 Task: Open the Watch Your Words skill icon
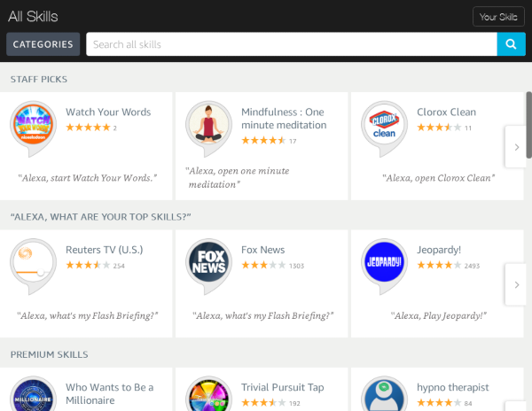tap(34, 128)
